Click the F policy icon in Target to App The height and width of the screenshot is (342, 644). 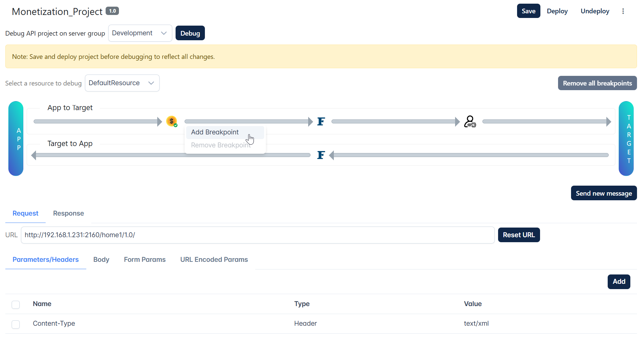pos(321,155)
